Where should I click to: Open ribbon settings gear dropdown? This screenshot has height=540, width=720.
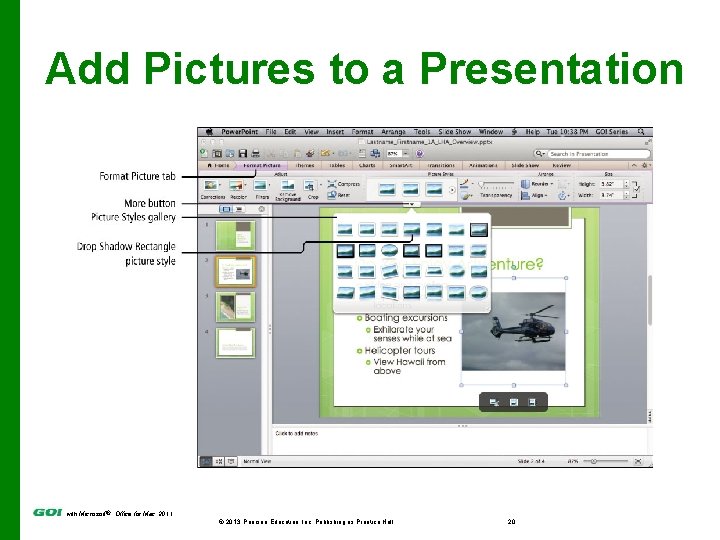[646, 165]
